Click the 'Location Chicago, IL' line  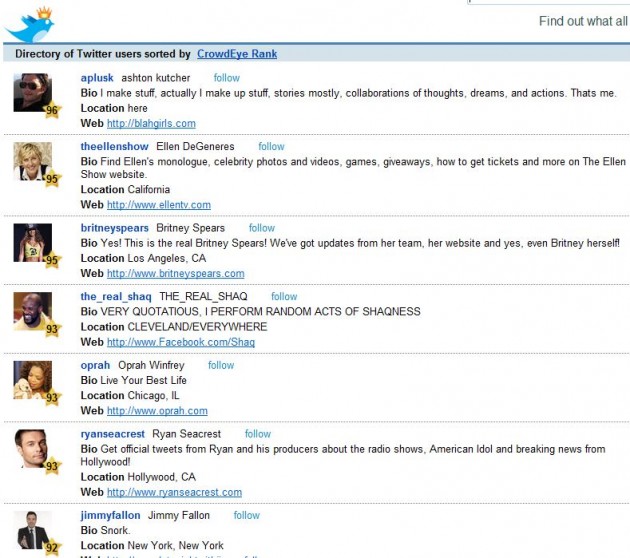tap(130, 396)
